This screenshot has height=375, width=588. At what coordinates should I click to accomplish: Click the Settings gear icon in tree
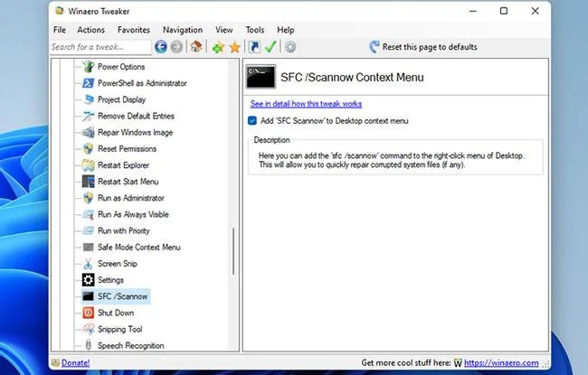pyautogui.click(x=89, y=280)
